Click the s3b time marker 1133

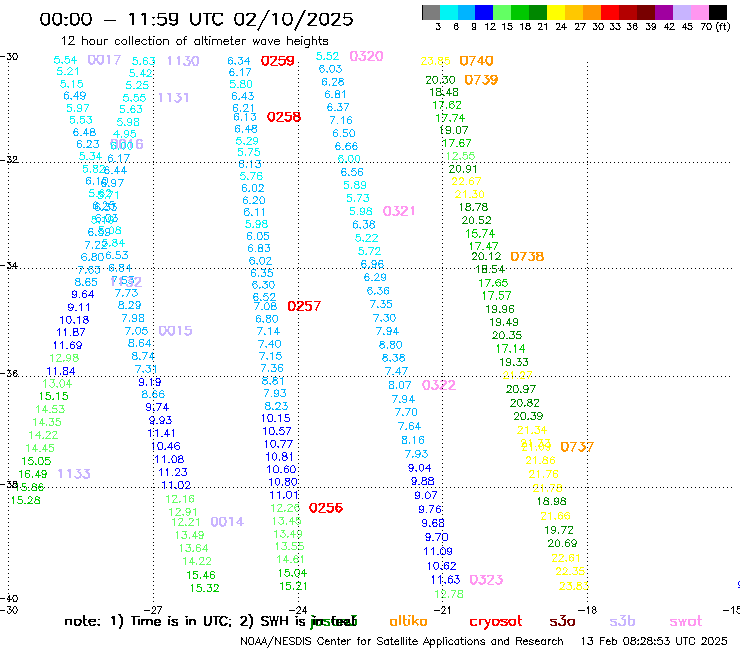pos(74,473)
